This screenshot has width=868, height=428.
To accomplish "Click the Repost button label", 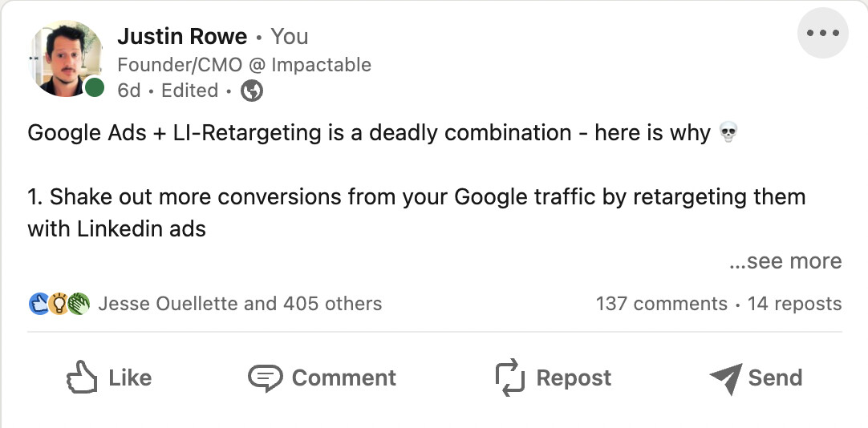I will (574, 378).
